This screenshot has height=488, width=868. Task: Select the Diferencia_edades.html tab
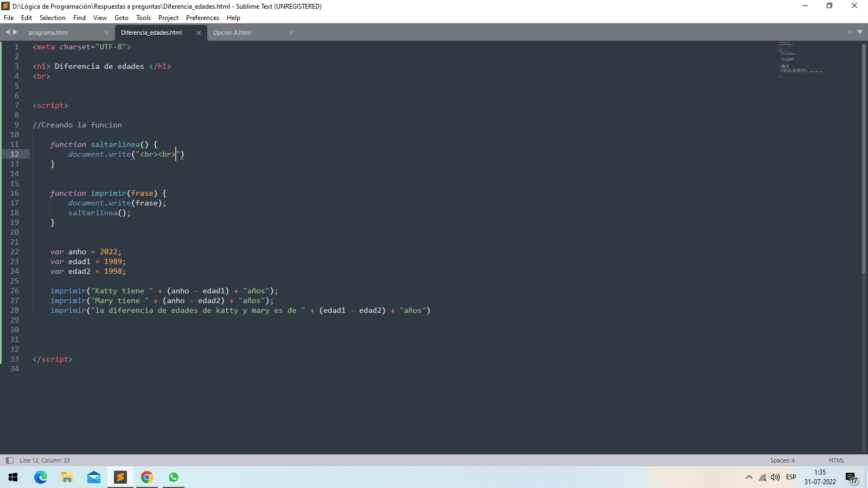tap(152, 33)
